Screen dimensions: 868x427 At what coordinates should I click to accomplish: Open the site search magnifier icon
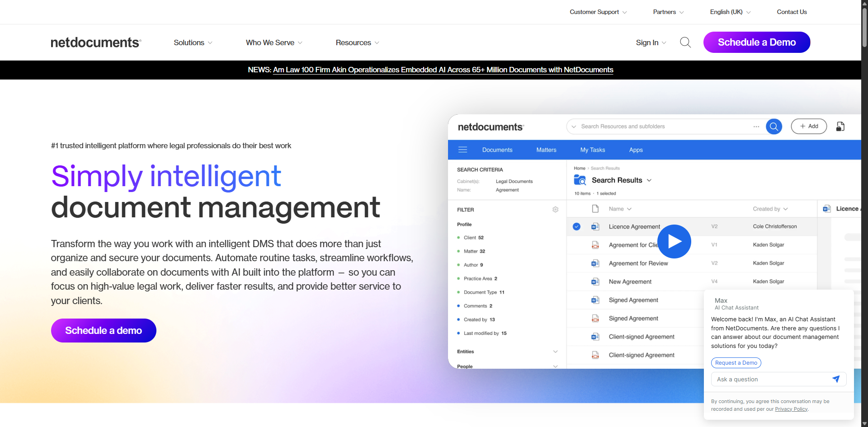[685, 42]
